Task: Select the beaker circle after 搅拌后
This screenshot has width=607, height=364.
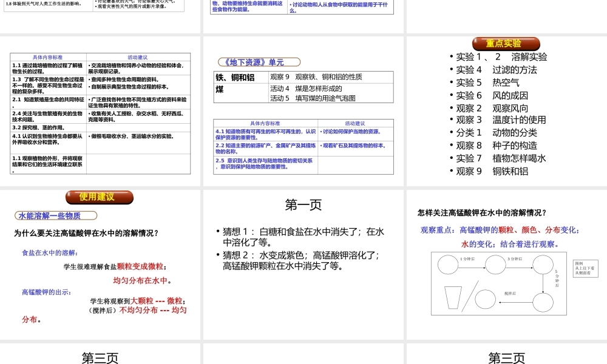Action: click(x=486, y=300)
